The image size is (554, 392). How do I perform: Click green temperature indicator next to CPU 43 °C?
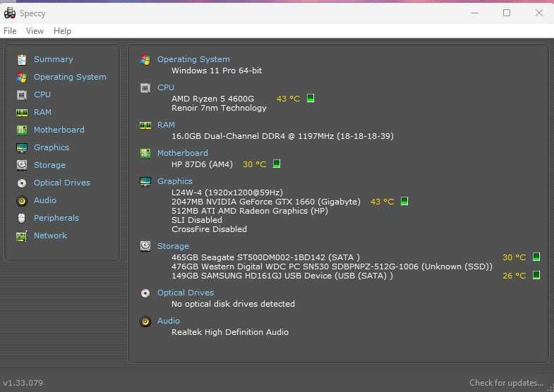tap(311, 98)
